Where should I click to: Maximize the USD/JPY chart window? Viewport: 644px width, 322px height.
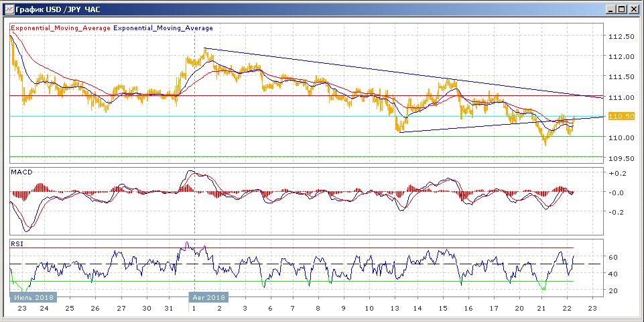(621, 9)
